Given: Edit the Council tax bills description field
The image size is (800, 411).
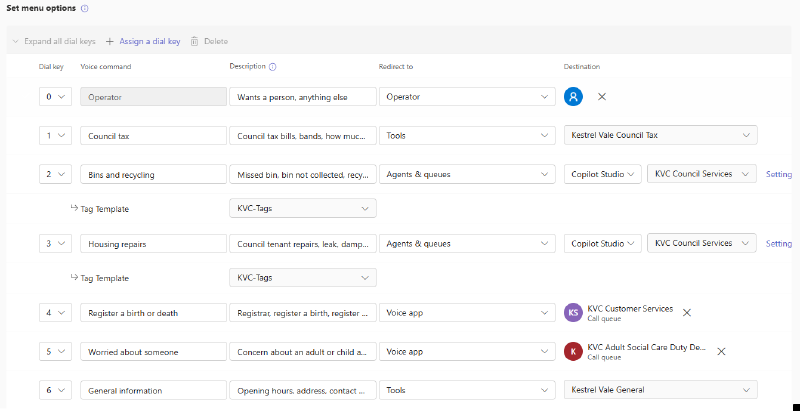Looking at the screenshot, I should click(303, 136).
